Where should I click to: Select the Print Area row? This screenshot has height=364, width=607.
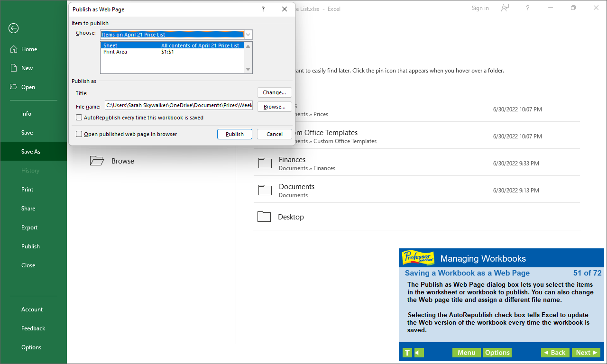tap(173, 52)
